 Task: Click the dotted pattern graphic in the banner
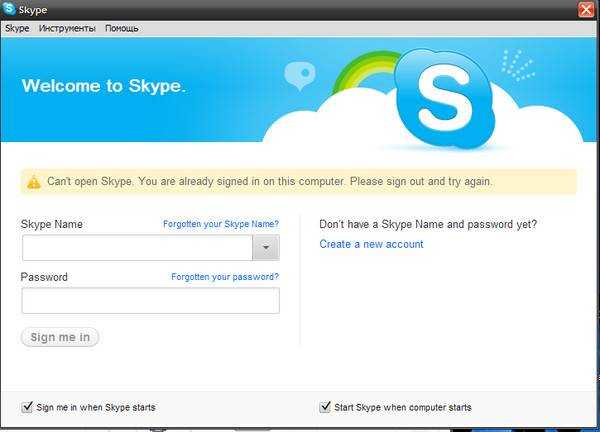click(x=518, y=65)
